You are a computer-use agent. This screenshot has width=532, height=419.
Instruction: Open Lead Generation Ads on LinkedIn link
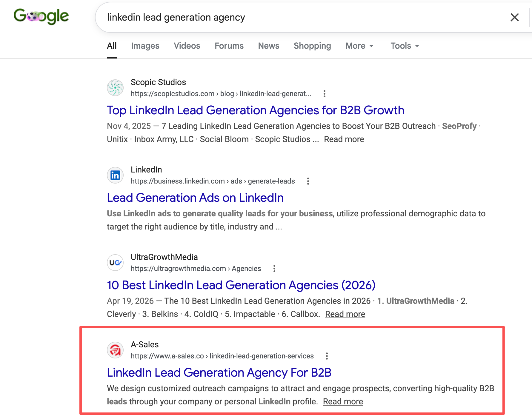pyautogui.click(x=195, y=198)
